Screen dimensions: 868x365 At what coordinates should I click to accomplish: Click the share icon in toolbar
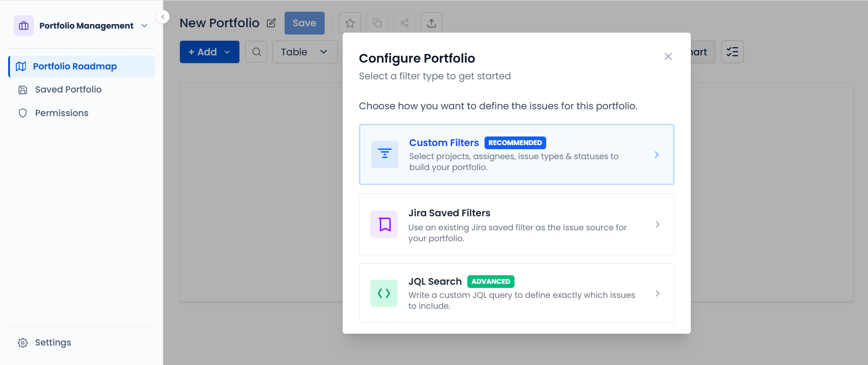point(404,23)
